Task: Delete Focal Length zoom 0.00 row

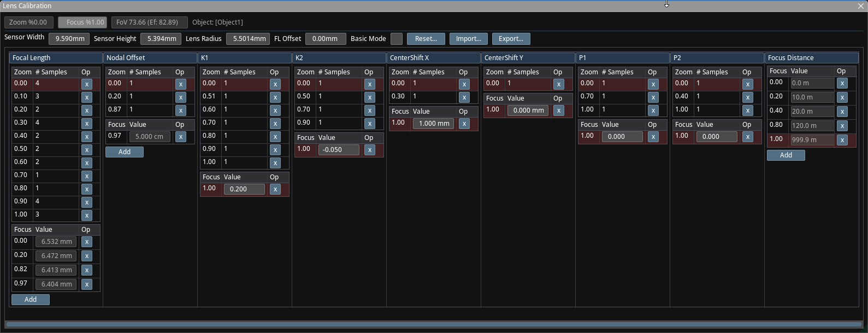Action: tap(86, 84)
